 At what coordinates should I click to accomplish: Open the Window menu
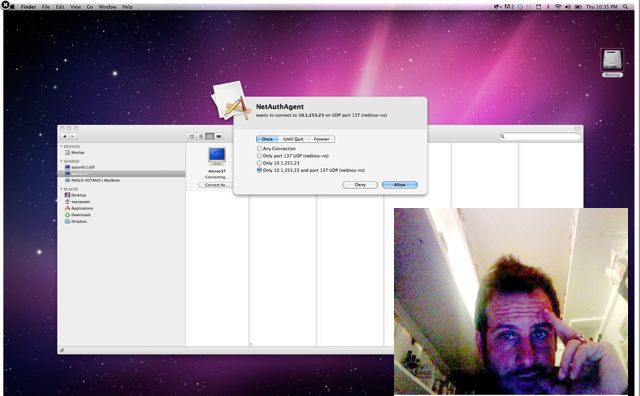pyautogui.click(x=107, y=7)
